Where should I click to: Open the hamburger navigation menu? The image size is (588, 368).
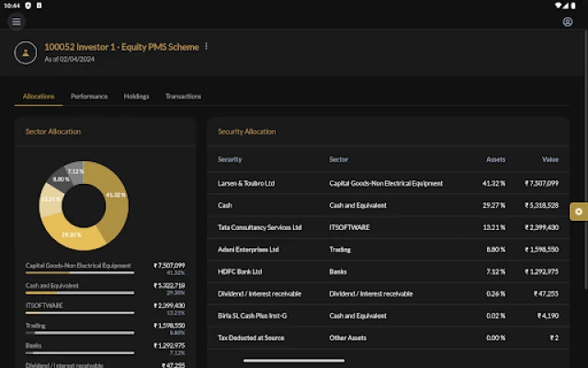(x=16, y=22)
